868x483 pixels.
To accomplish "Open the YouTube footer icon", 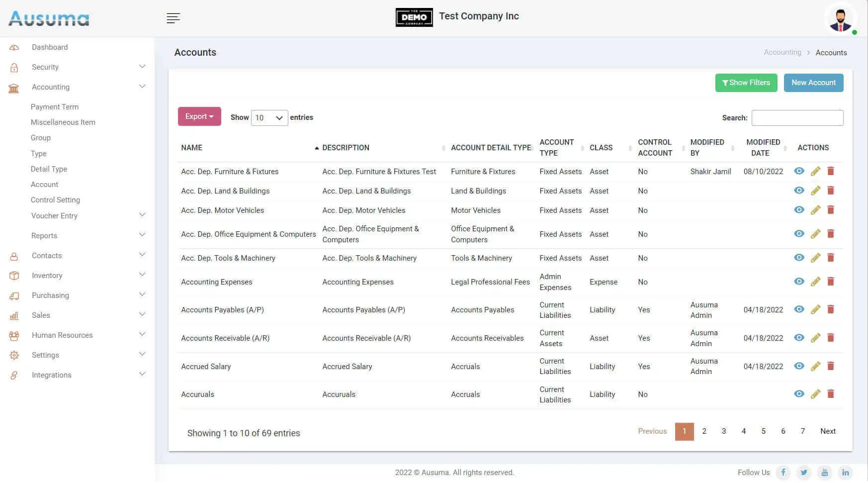I will click(x=824, y=473).
